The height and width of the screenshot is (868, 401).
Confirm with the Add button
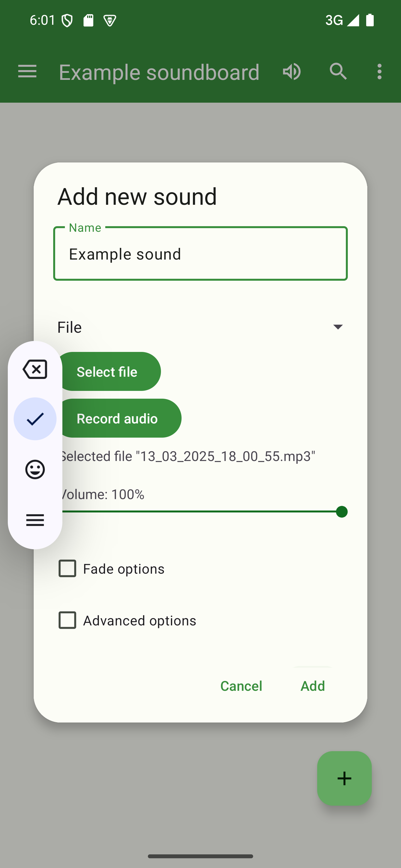tap(312, 686)
